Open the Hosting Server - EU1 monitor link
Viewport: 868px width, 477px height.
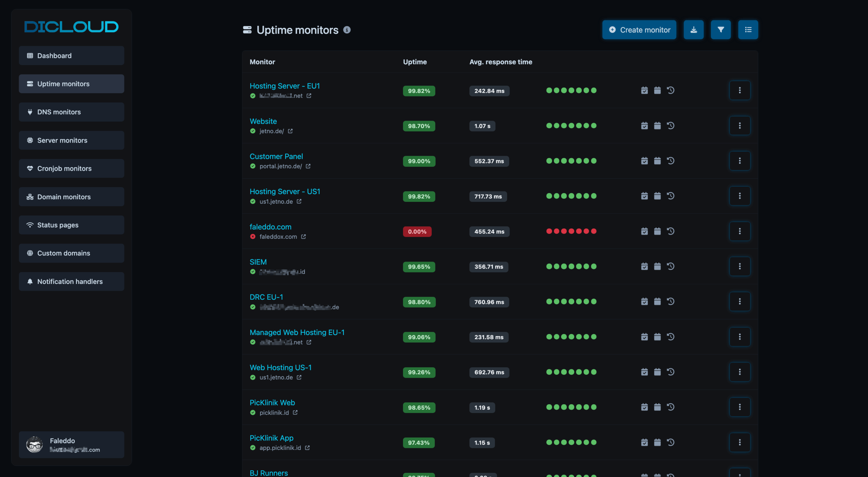285,86
